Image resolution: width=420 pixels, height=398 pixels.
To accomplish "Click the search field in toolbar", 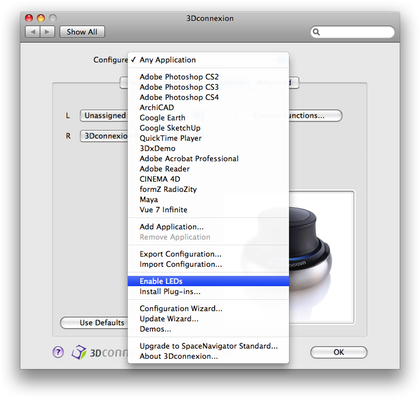I will pos(352,32).
